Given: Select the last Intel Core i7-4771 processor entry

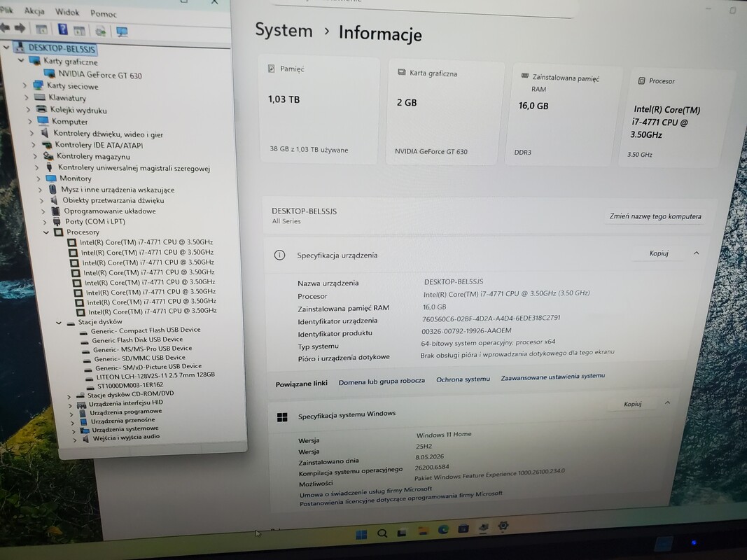Looking at the screenshot, I should coord(152,311).
